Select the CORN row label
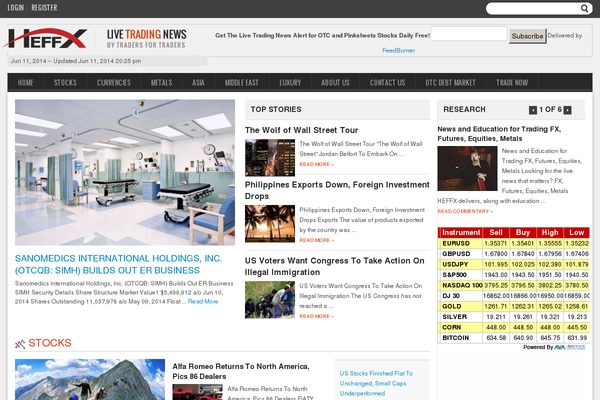This screenshot has width=600, height=400. pos(452,328)
